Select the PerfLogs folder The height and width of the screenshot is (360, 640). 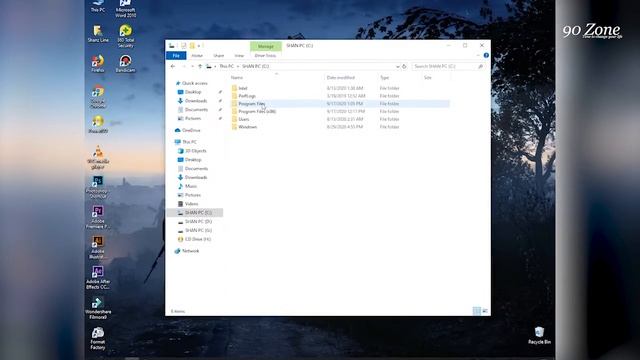click(247, 96)
